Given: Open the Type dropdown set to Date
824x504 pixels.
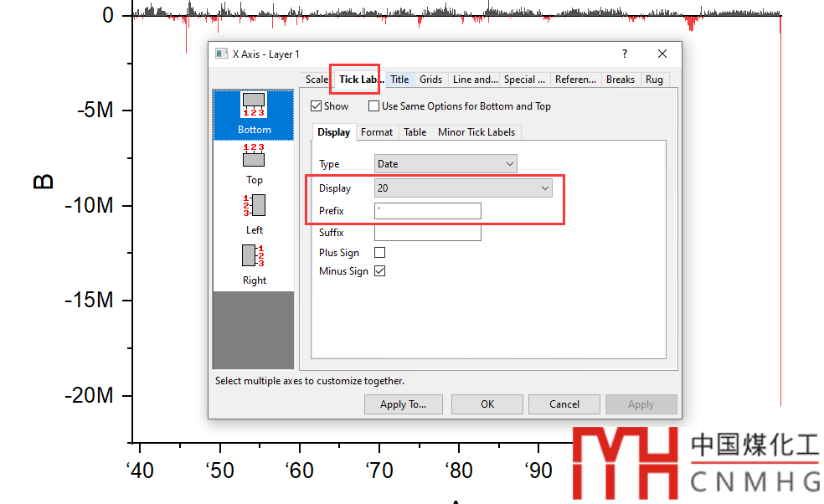Looking at the screenshot, I should click(x=445, y=164).
